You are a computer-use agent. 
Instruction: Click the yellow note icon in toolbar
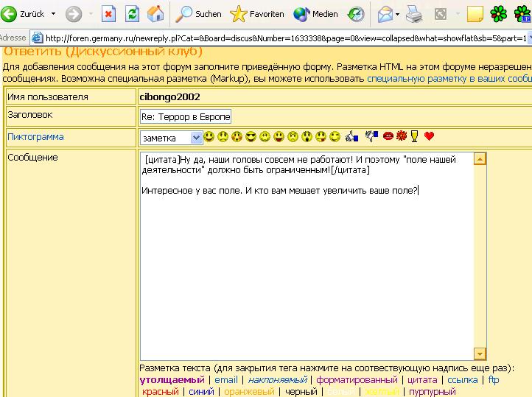pyautogui.click(x=475, y=14)
